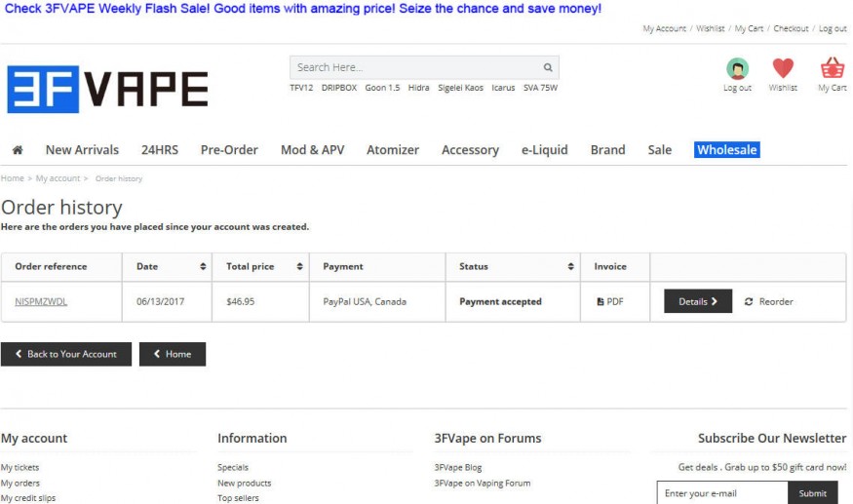The width and height of the screenshot is (853, 504).
Task: Open order reference NISPMZWDL link
Action: click(41, 301)
